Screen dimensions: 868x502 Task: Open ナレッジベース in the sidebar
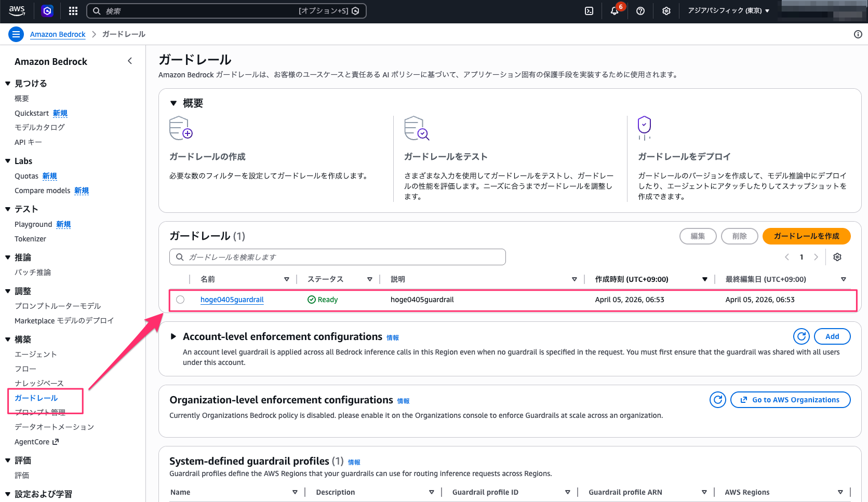pyautogui.click(x=39, y=383)
